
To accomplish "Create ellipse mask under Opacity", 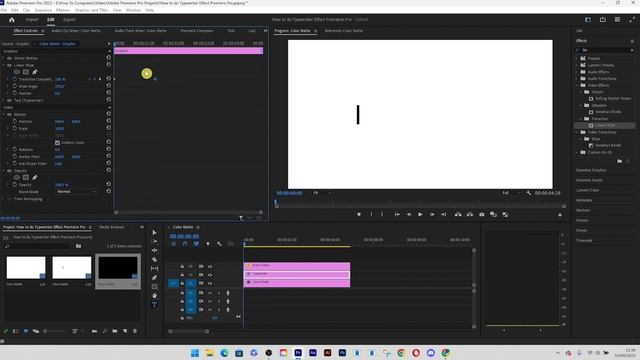I will tap(17, 178).
